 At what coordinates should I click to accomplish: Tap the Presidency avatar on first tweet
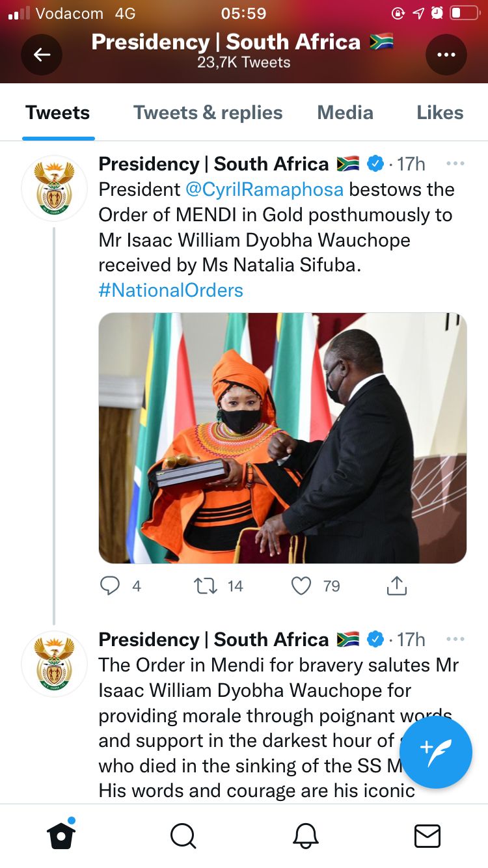point(55,188)
